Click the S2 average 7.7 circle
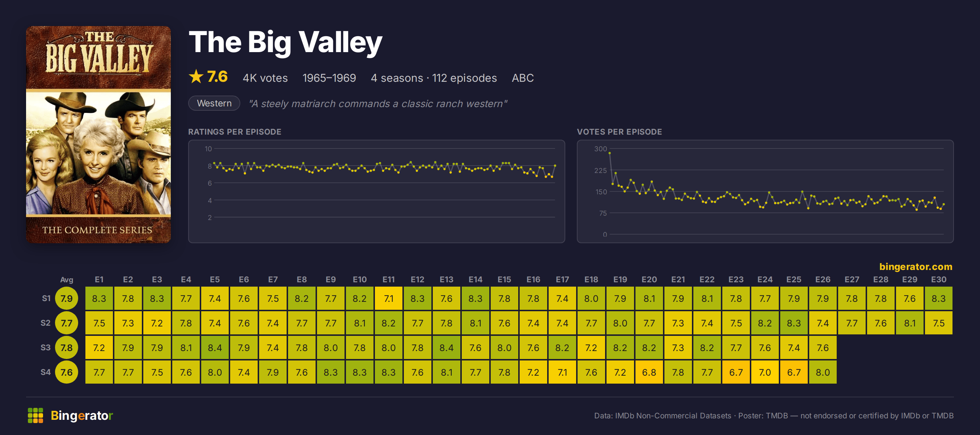This screenshot has height=435, width=980. pos(67,323)
